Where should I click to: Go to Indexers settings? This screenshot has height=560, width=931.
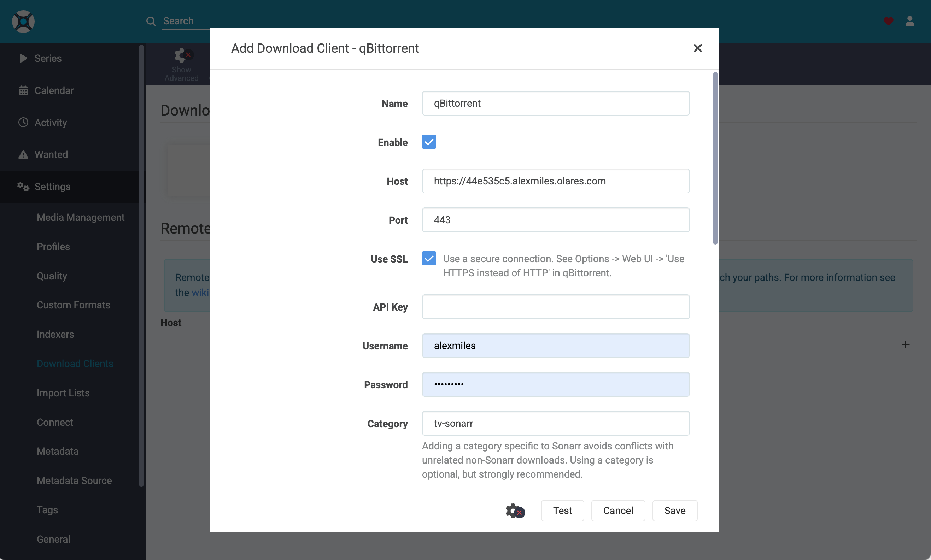click(55, 334)
